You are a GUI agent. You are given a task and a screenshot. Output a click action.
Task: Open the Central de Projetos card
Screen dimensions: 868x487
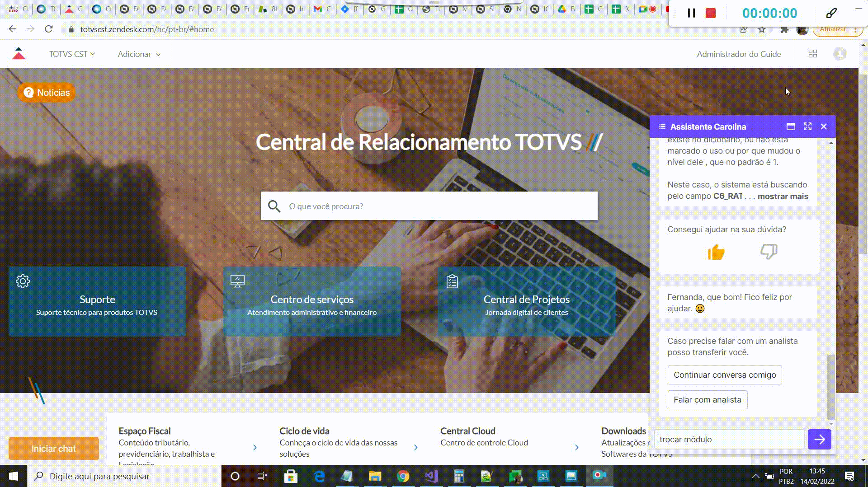click(x=527, y=301)
